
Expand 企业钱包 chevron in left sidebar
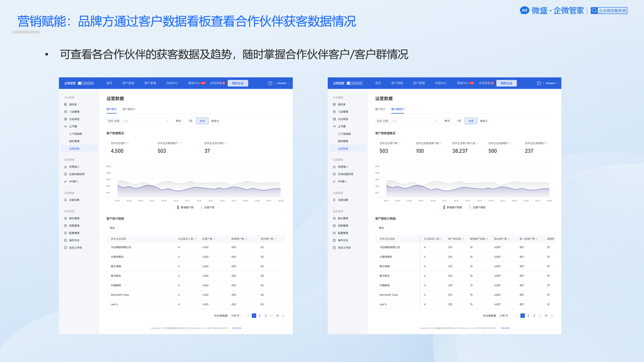pos(93,119)
